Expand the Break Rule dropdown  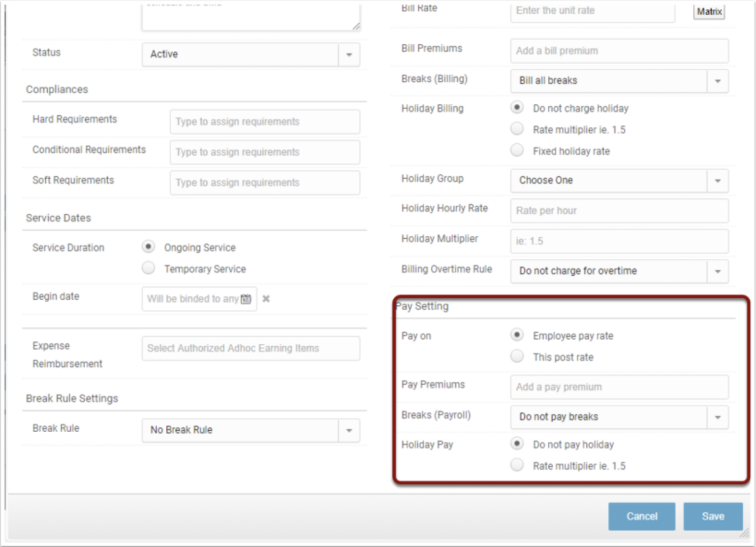point(349,430)
